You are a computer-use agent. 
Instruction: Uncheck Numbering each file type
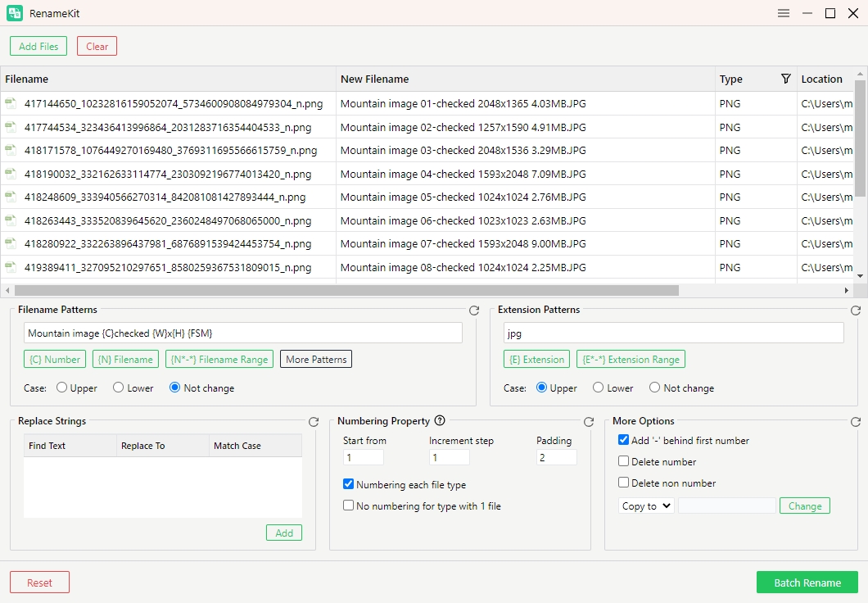tap(349, 484)
